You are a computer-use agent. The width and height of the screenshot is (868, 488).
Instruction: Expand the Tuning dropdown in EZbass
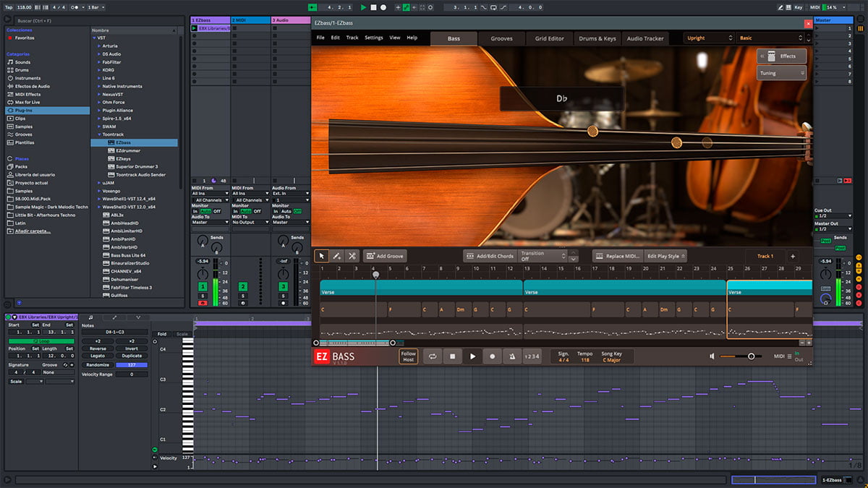coord(782,73)
